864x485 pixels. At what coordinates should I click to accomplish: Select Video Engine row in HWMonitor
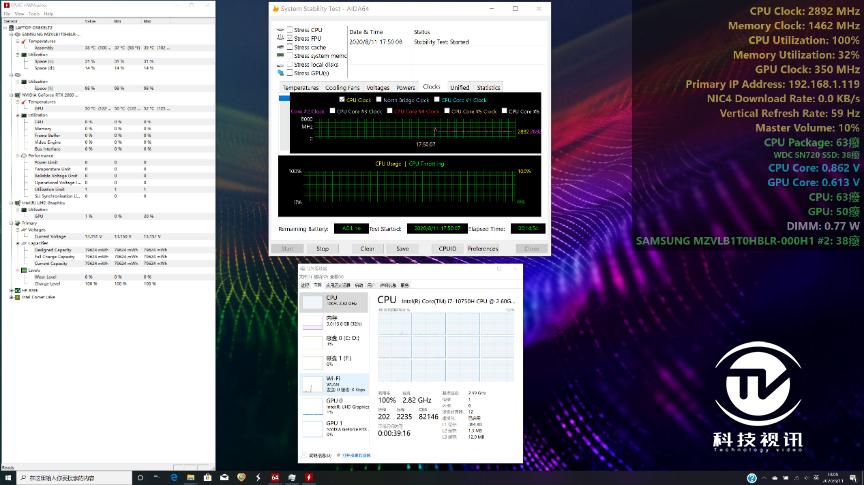(x=107, y=142)
